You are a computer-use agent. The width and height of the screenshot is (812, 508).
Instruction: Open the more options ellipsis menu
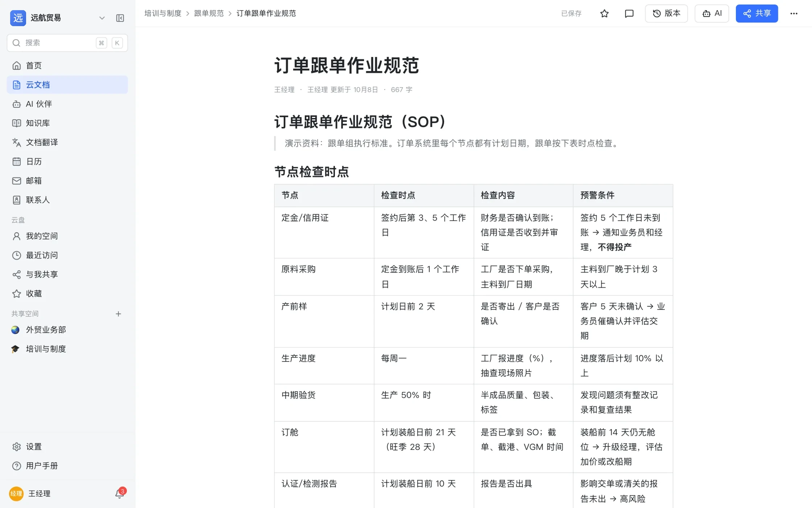click(794, 13)
